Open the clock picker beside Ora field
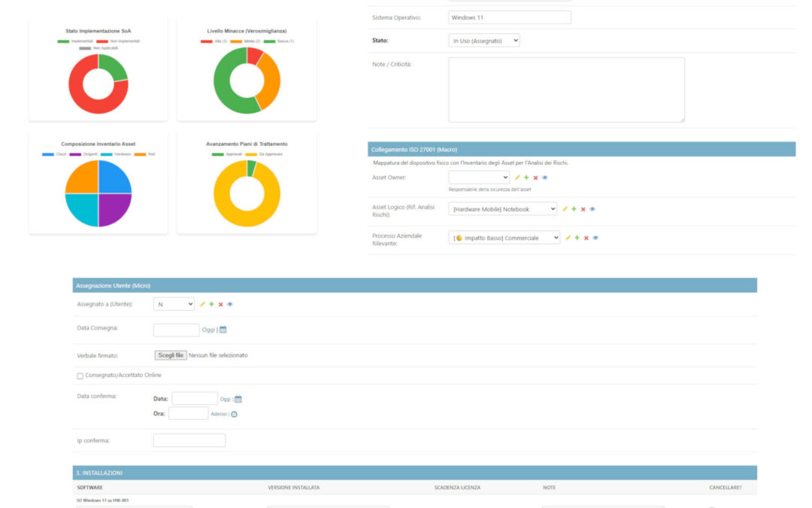This screenshot has width=812, height=508. [x=234, y=414]
